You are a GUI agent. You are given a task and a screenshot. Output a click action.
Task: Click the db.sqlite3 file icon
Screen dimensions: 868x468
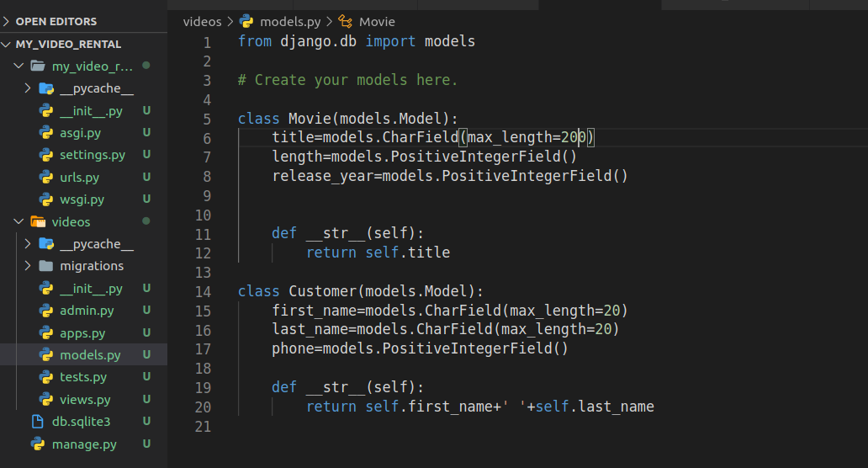[x=38, y=422]
